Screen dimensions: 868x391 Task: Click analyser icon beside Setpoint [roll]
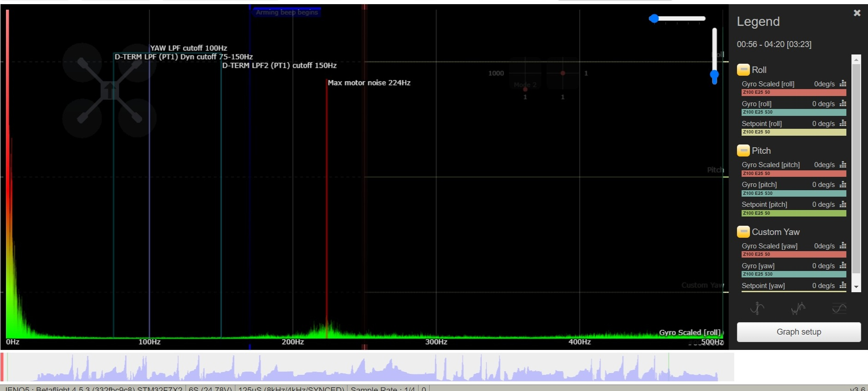[843, 123]
